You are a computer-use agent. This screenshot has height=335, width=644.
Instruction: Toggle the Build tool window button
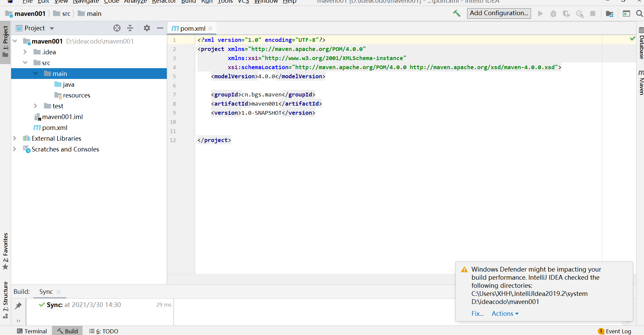(x=67, y=331)
